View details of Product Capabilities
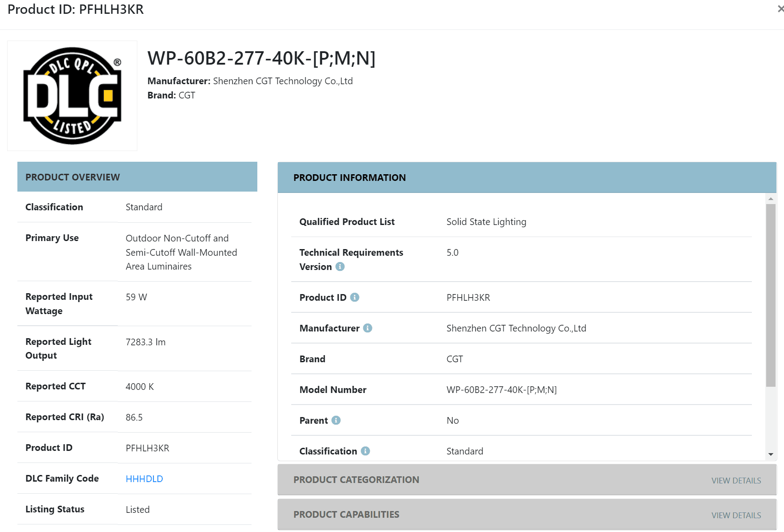Image resolution: width=784 pixels, height=532 pixels. point(736,515)
